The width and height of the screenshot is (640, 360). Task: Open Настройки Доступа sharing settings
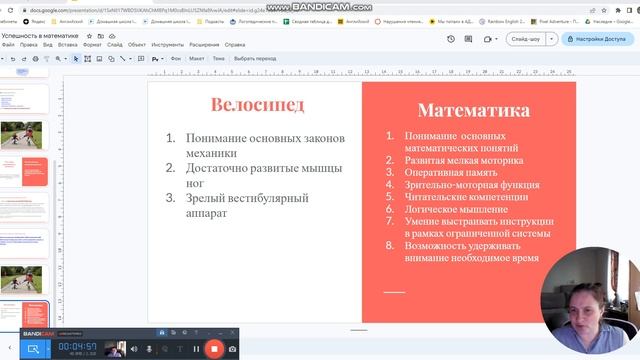click(x=598, y=39)
